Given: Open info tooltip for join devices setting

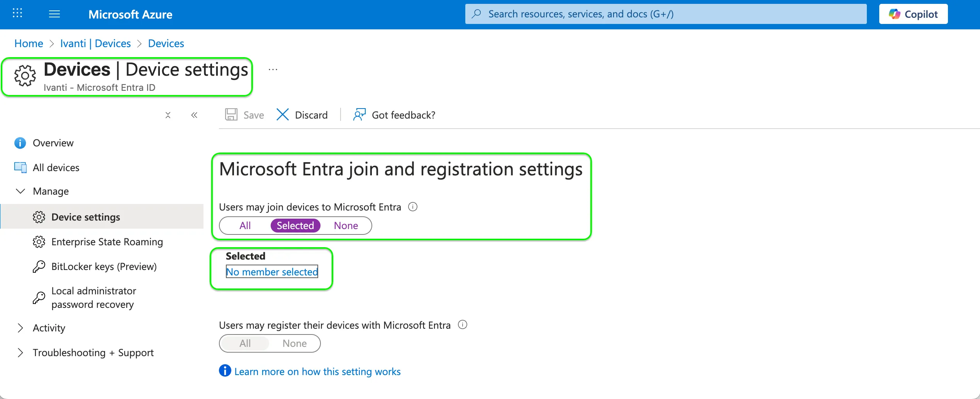Looking at the screenshot, I should [413, 207].
